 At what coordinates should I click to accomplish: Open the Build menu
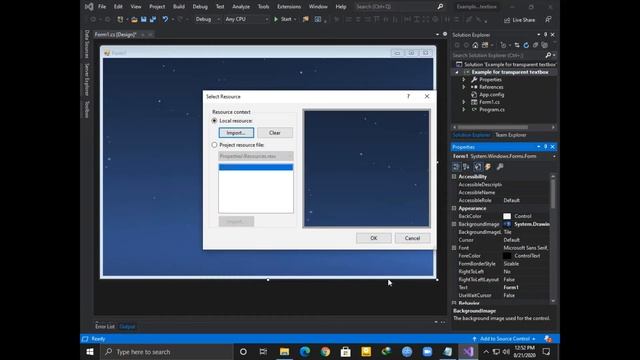point(179,7)
